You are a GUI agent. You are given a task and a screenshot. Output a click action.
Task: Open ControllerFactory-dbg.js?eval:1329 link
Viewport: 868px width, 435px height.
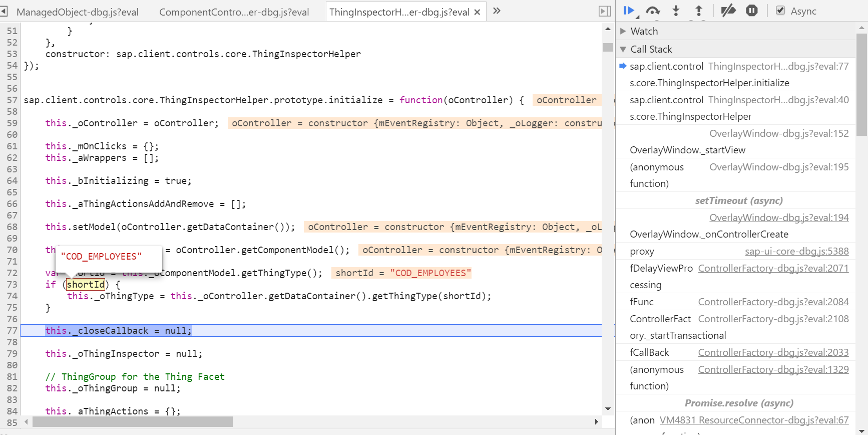pyautogui.click(x=773, y=369)
